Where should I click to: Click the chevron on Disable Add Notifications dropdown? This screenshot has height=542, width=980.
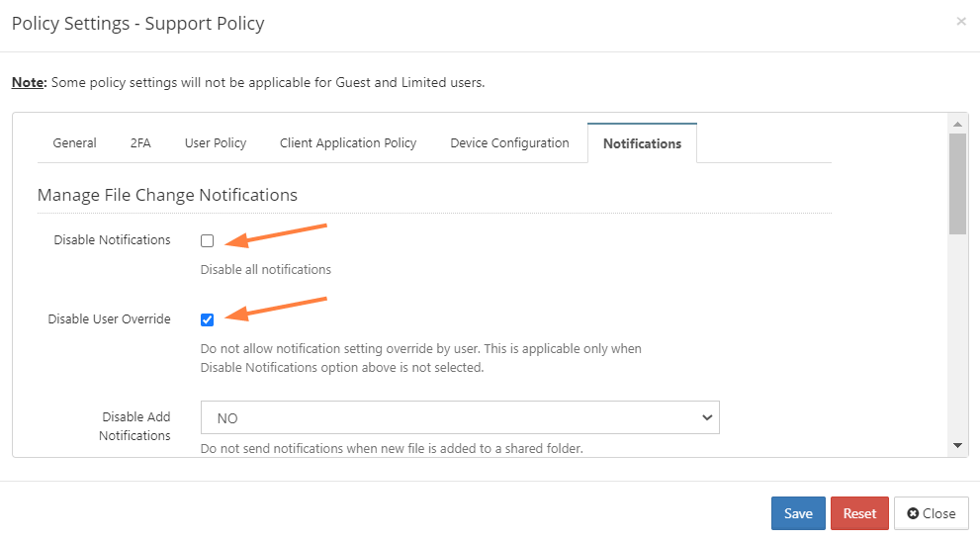pyautogui.click(x=707, y=417)
